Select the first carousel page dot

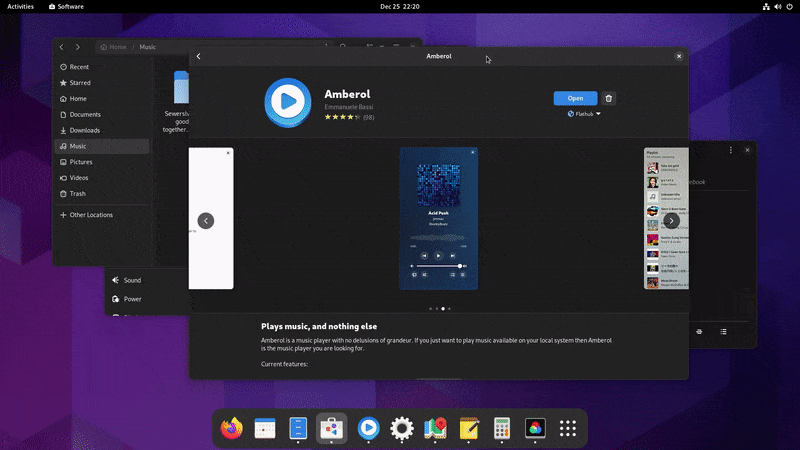(x=431, y=309)
